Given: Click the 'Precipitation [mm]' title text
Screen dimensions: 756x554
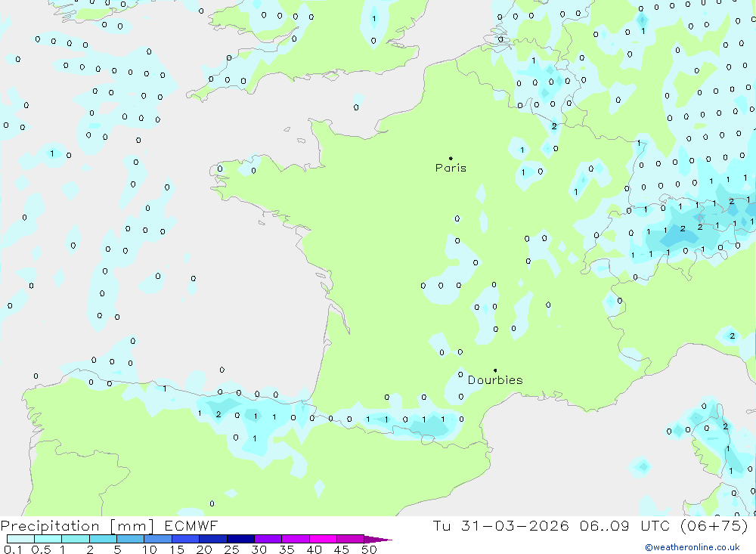Looking at the screenshot, I should point(77,525).
